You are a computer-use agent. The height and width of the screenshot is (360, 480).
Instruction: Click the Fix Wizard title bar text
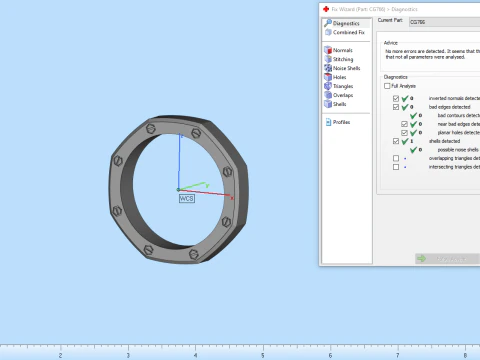tap(374, 9)
